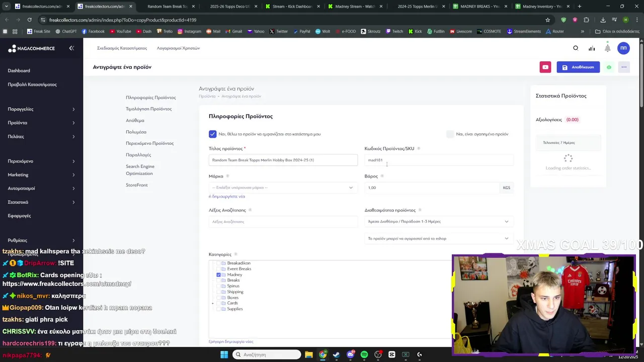Viewport: 644px width, 362px height.
Task: Open File Explorer from the taskbar
Action: coord(309,354)
